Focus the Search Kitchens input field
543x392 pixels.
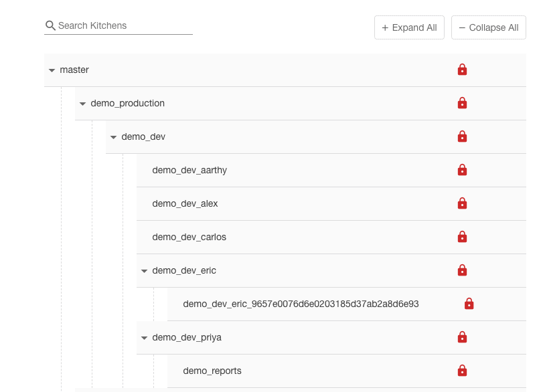click(x=124, y=25)
